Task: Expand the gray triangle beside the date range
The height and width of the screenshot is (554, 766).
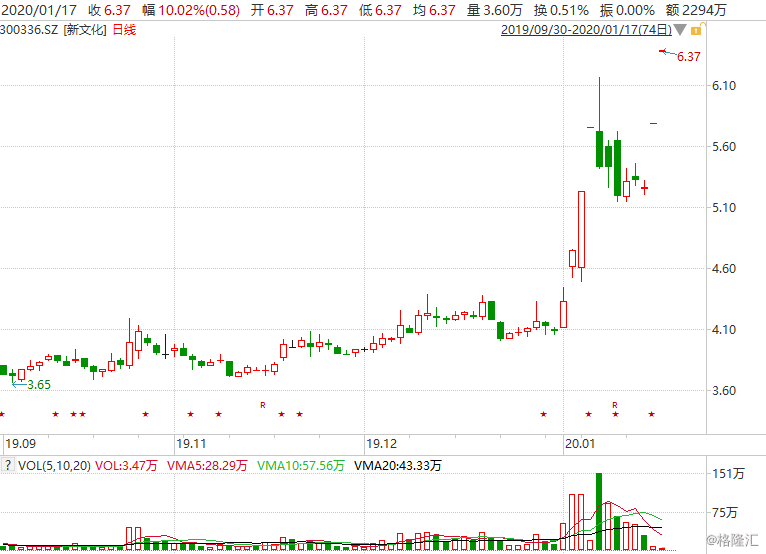Action: click(680, 30)
